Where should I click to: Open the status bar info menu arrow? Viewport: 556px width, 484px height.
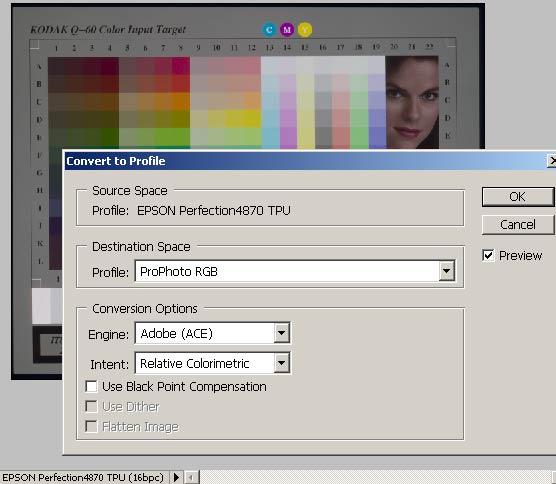pos(176,477)
